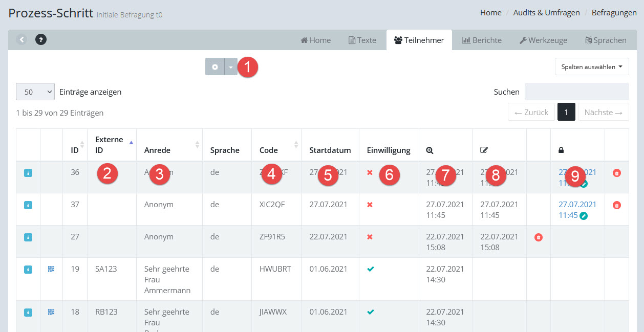Sort table by magnifier column header
This screenshot has width=644, height=332.
point(430,150)
